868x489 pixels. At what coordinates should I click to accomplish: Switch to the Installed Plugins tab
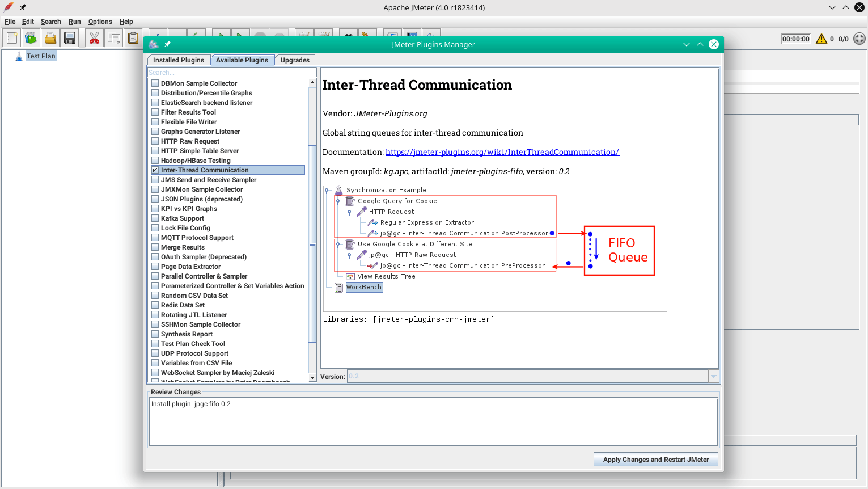179,60
